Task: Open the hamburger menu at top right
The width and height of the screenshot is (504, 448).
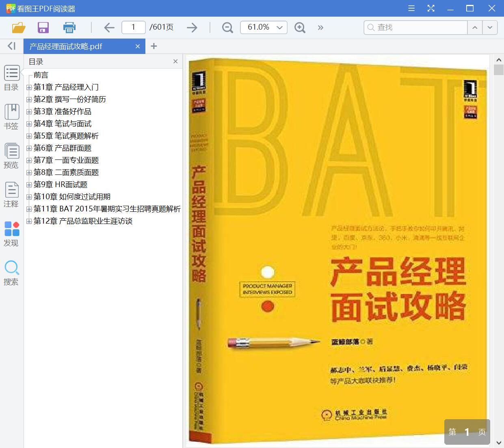Action: [411, 8]
